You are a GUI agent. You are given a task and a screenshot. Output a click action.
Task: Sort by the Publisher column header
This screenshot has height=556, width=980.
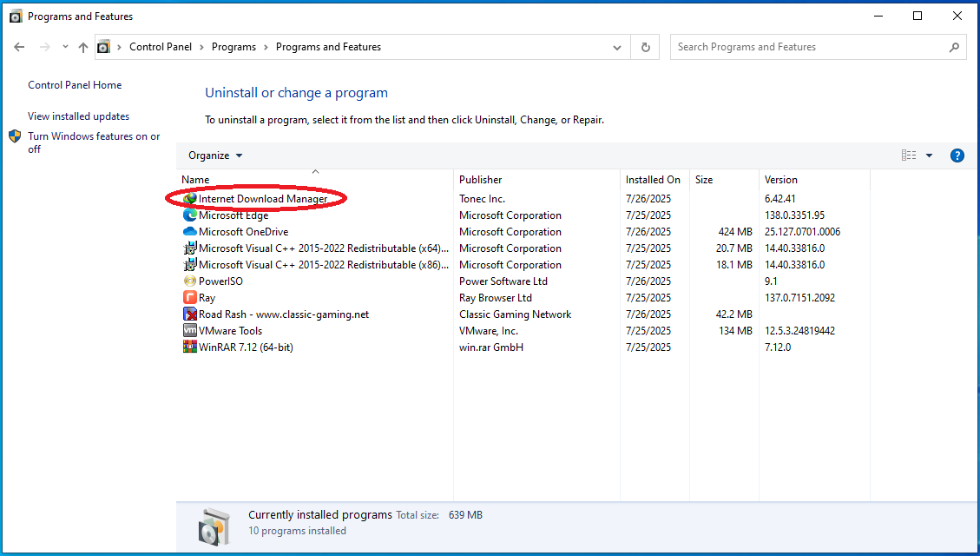pyautogui.click(x=537, y=180)
